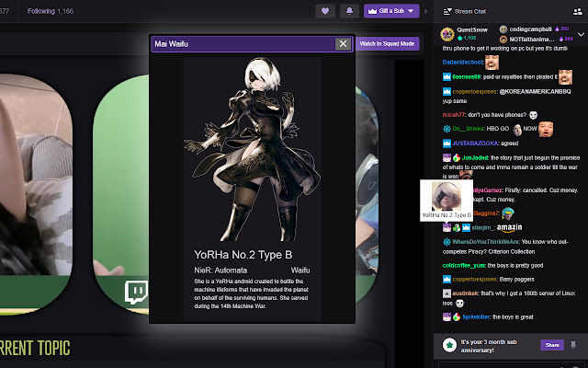Click the mask emote after "Linux isos"
Screen dimensions: 588x368
click(459, 303)
